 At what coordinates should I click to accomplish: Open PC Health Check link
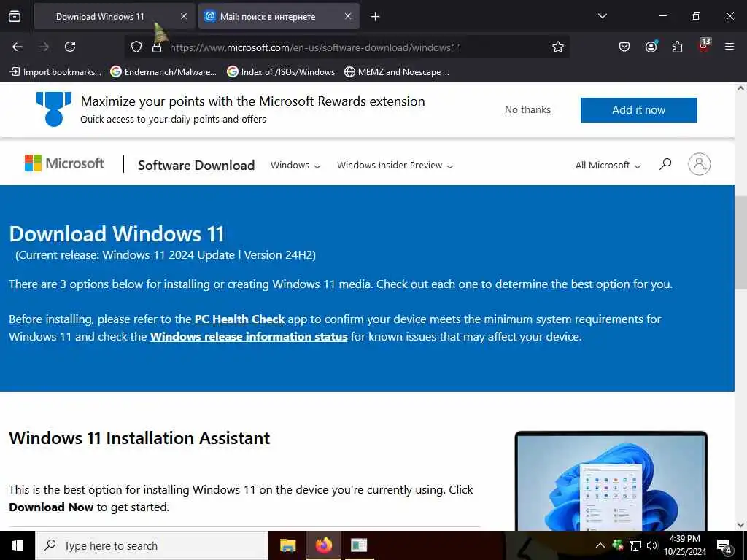[239, 319]
